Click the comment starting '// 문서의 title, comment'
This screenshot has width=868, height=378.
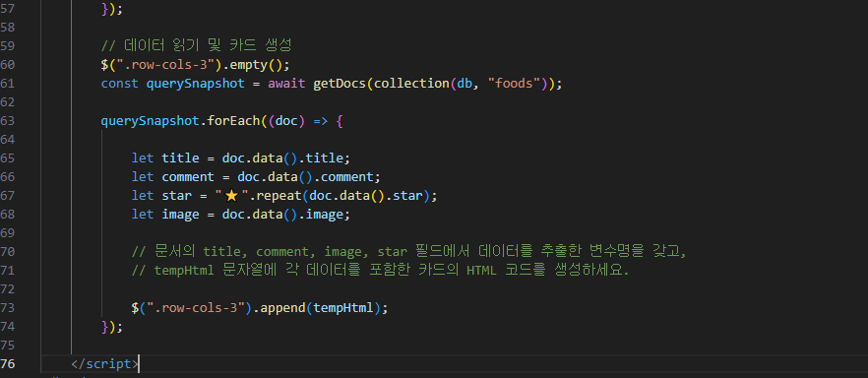pos(409,252)
